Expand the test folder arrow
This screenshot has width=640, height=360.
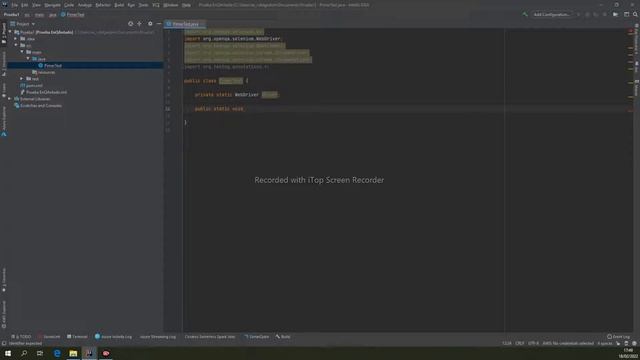(x=22, y=78)
